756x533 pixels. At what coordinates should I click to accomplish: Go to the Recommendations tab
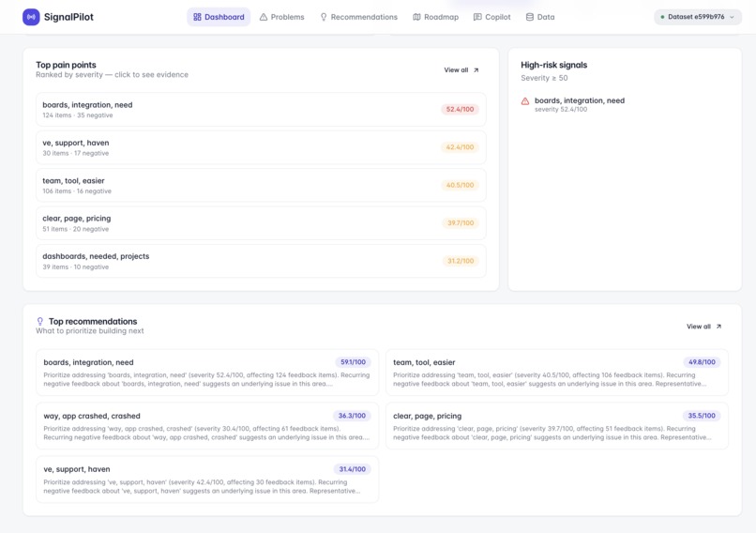click(358, 17)
